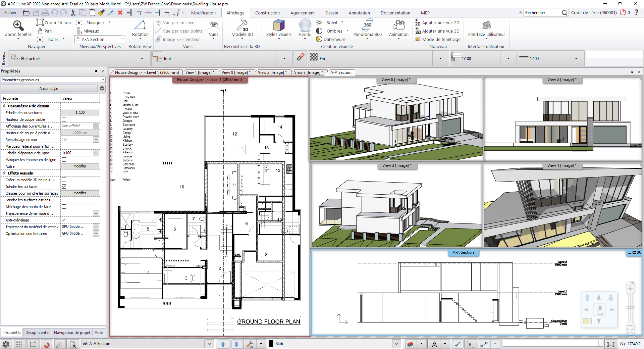Click Modifier button for Autre
This screenshot has width=644, height=349.
80,166
